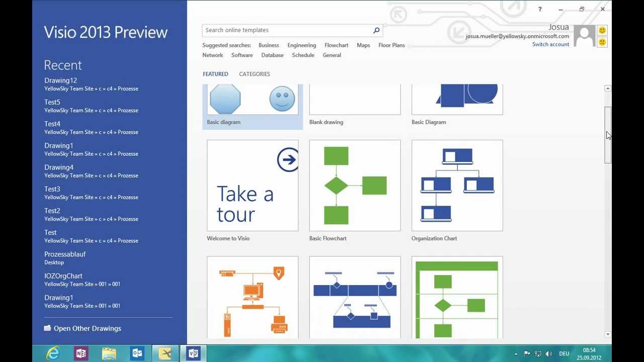The width and height of the screenshot is (644, 362).
Task: Open Internet Explorer from taskbar
Action: tap(53, 353)
